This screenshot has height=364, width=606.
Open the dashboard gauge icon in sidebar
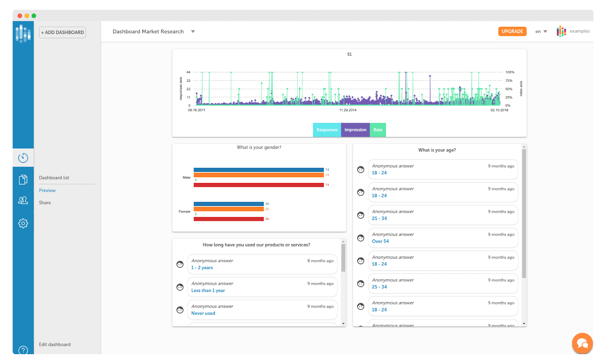(23, 158)
